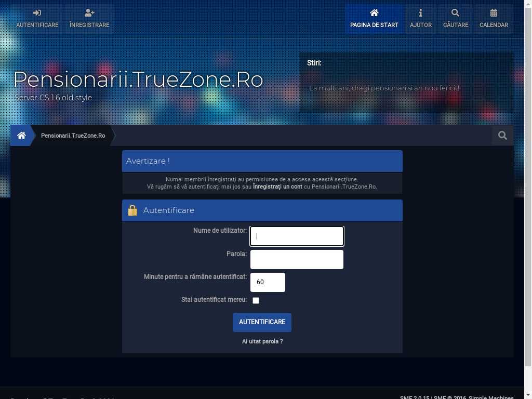Click the login arrow icon above Autentificare
Viewport: 532px width, 399px height.
click(x=37, y=13)
